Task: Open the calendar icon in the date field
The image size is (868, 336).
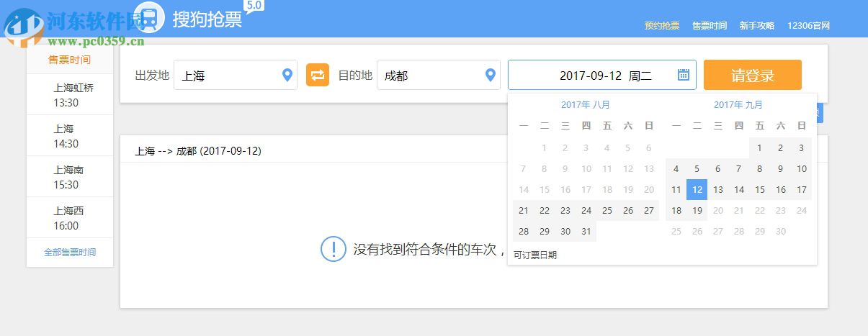Action: point(684,75)
